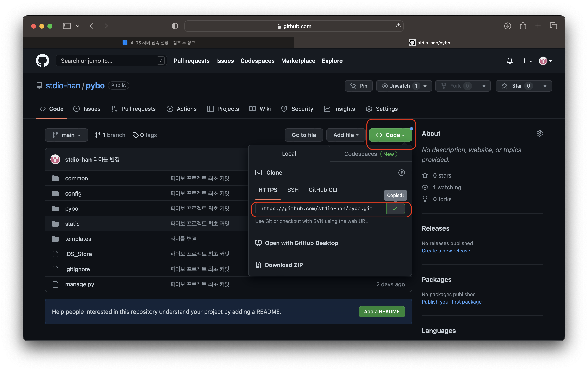Open the Add file dropdown
This screenshot has width=588, height=371.
pyautogui.click(x=346, y=135)
